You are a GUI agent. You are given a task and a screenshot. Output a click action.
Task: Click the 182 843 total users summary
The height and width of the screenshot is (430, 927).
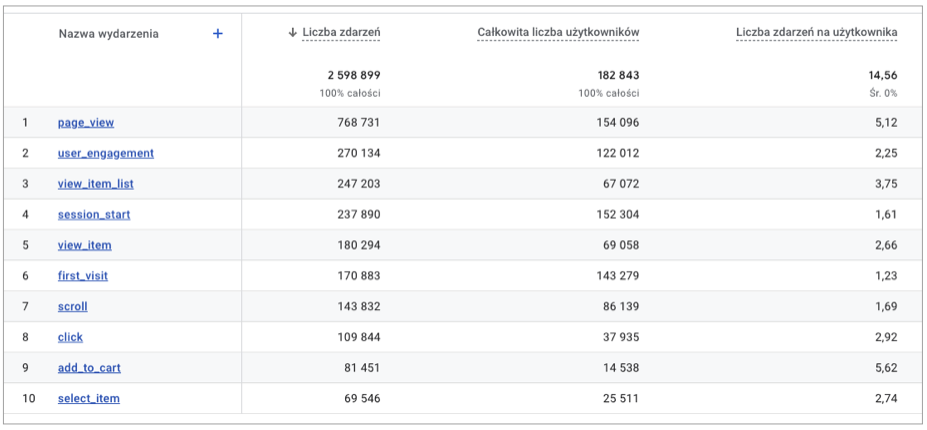pyautogui.click(x=614, y=75)
